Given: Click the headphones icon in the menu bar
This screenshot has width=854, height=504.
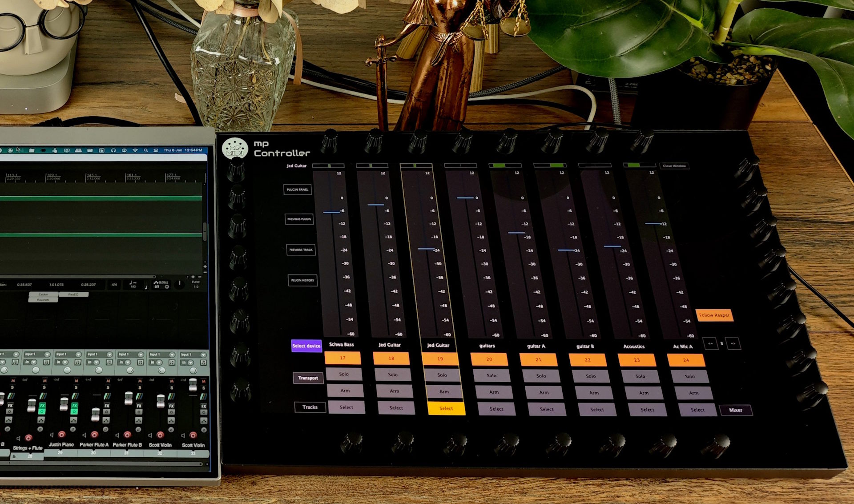Looking at the screenshot, I should [113, 150].
